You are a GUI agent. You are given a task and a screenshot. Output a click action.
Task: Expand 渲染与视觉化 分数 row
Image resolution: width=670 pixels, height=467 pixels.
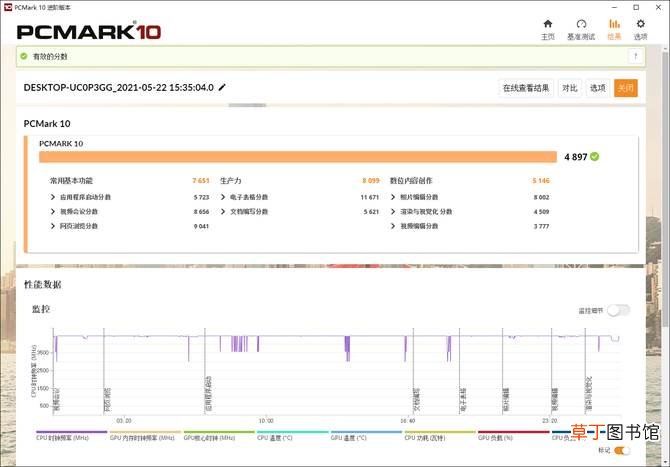(x=393, y=211)
